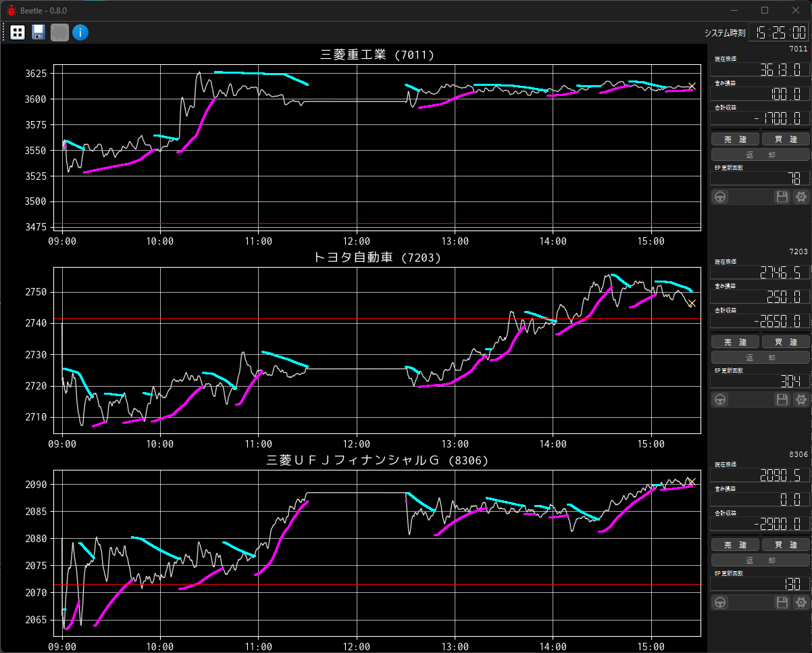Viewport: 812px width, 653px height.
Task: Open gear settings in 7011 panel
Action: click(801, 197)
